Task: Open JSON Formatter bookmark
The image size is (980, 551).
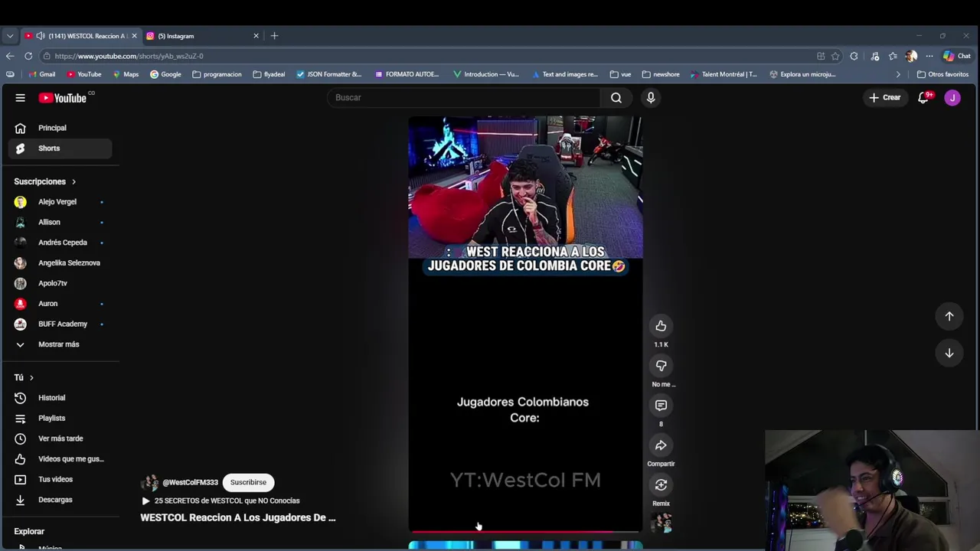Action: pyautogui.click(x=328, y=74)
